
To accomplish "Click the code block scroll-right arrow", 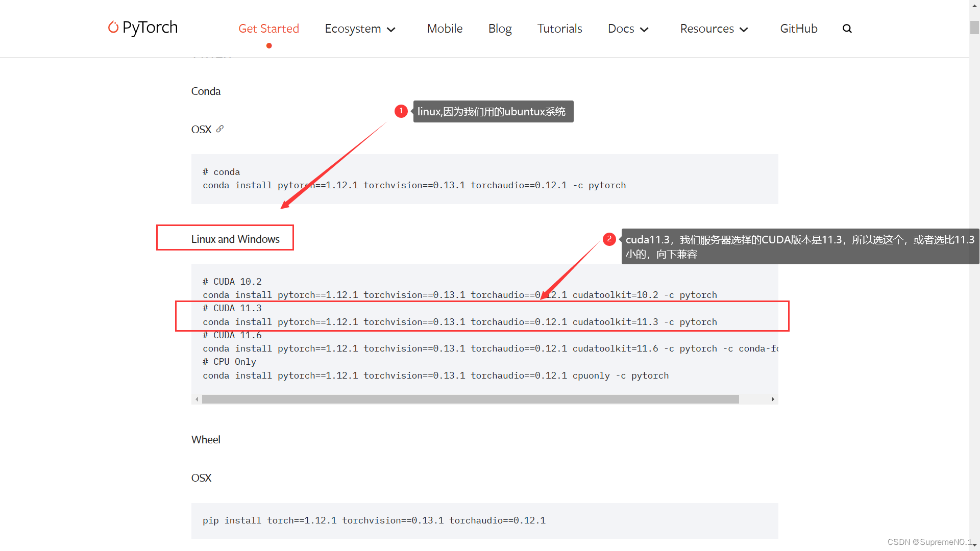I will (773, 399).
